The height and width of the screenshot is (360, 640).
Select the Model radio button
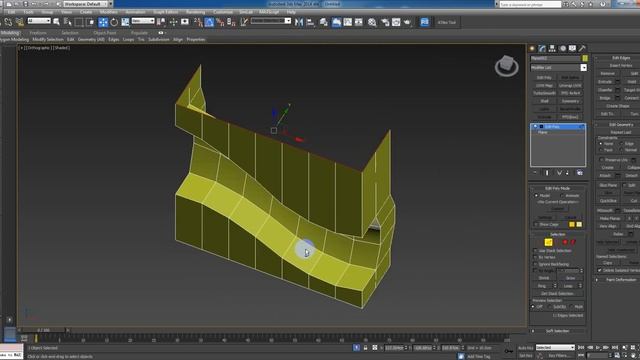(x=536, y=196)
